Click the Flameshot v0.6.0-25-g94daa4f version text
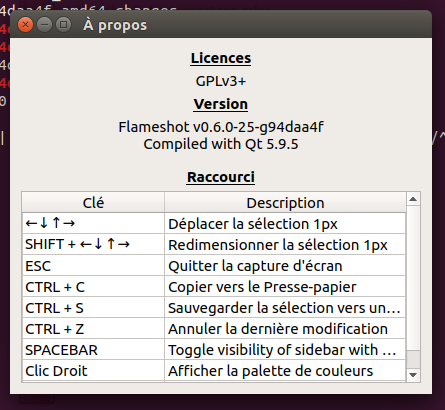 [221, 127]
